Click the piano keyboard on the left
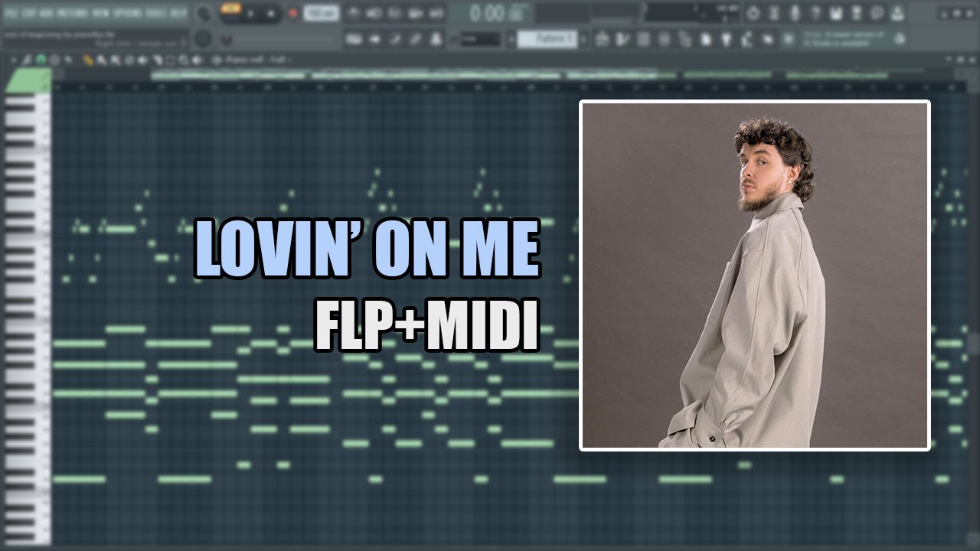This screenshot has height=551, width=980. [28, 318]
